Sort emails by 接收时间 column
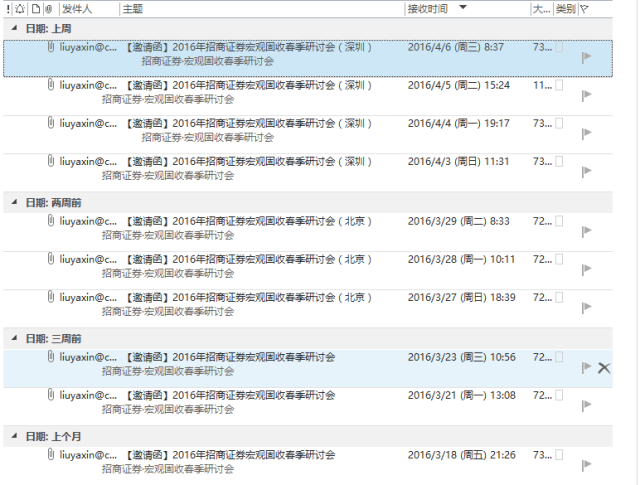The image size is (640, 485). pyautogui.click(x=428, y=9)
